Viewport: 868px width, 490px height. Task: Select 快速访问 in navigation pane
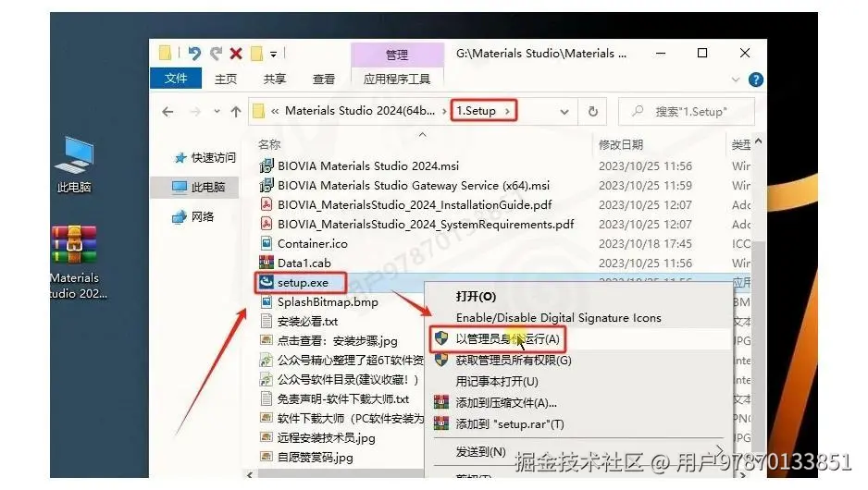[x=205, y=158]
